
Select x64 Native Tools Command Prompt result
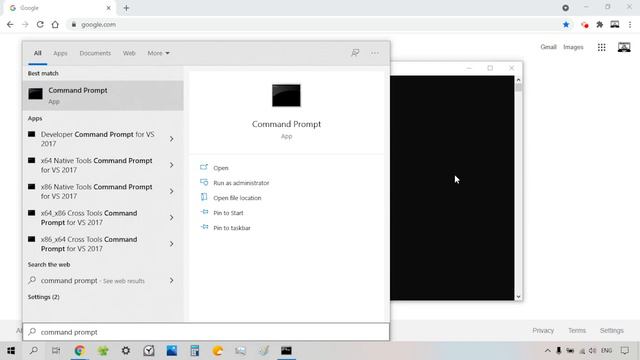pyautogui.click(x=96, y=165)
